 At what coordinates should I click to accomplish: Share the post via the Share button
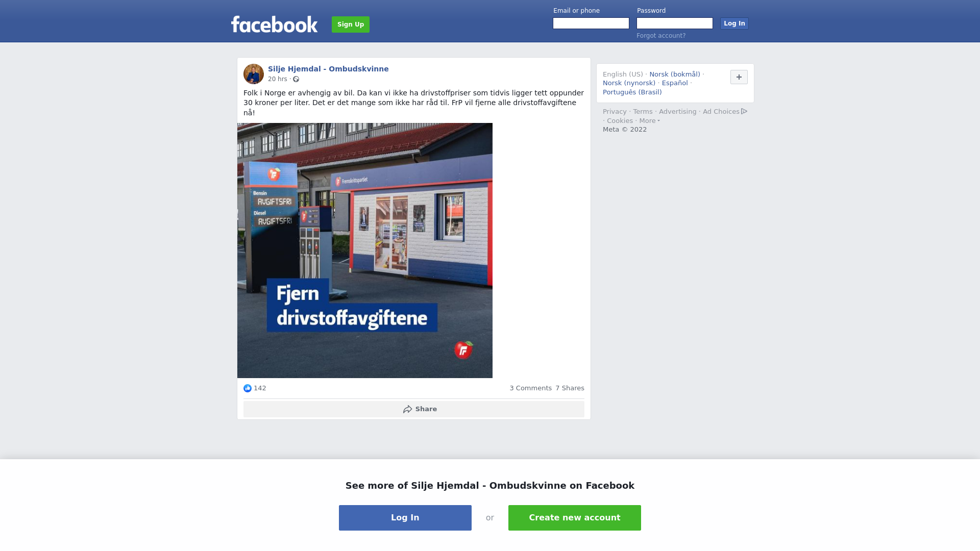(x=414, y=409)
